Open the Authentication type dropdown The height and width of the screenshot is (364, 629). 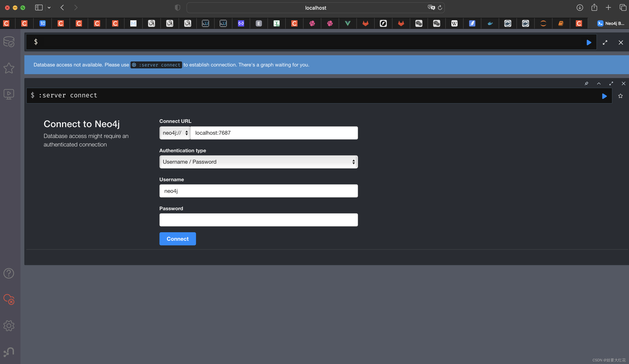259,162
